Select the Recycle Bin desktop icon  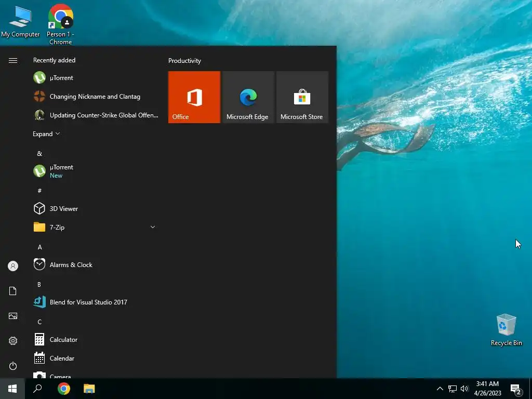coord(506,330)
